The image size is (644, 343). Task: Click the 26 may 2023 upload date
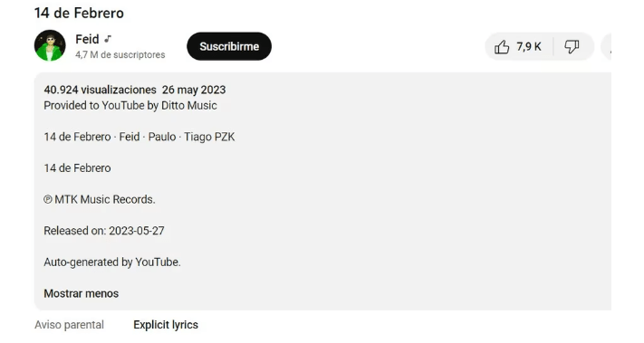tap(194, 90)
